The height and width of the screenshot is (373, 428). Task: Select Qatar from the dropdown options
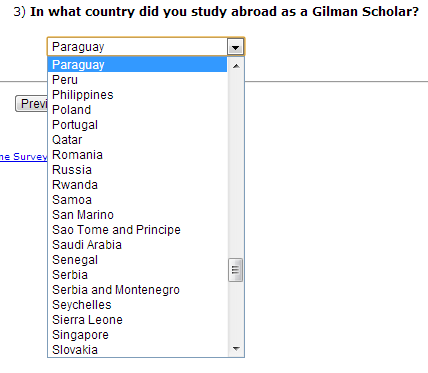137,140
